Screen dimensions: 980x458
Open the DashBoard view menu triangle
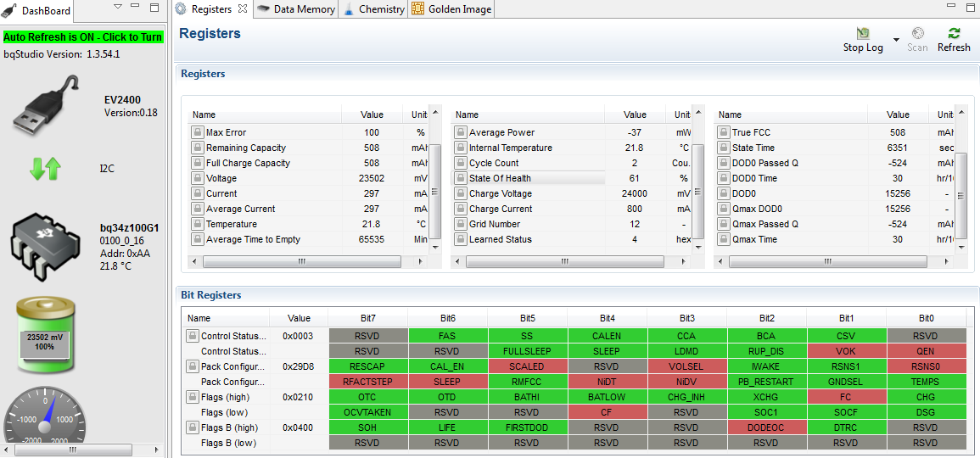pyautogui.click(x=119, y=7)
